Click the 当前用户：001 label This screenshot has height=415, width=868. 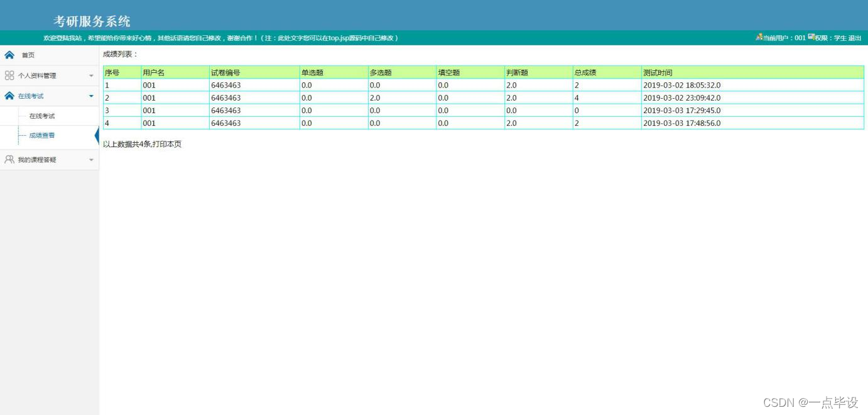tap(784, 38)
